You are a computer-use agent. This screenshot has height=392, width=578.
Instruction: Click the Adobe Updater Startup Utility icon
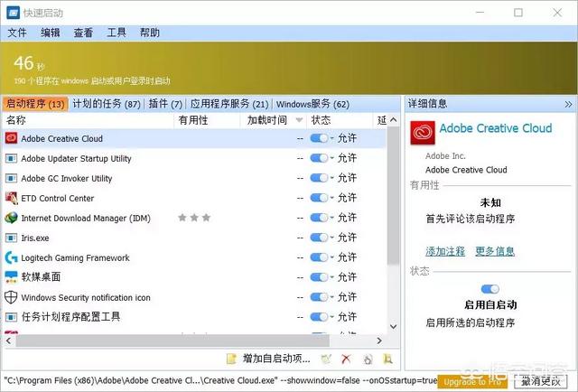click(x=11, y=159)
